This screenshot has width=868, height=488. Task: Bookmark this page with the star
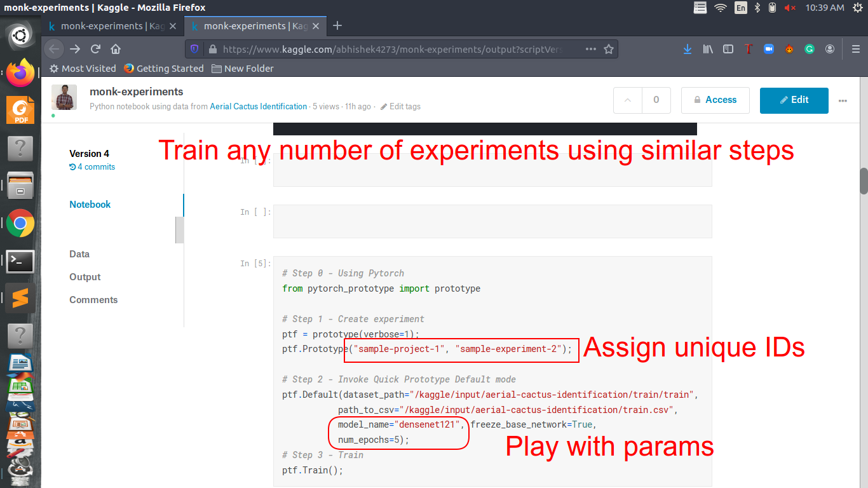(609, 49)
